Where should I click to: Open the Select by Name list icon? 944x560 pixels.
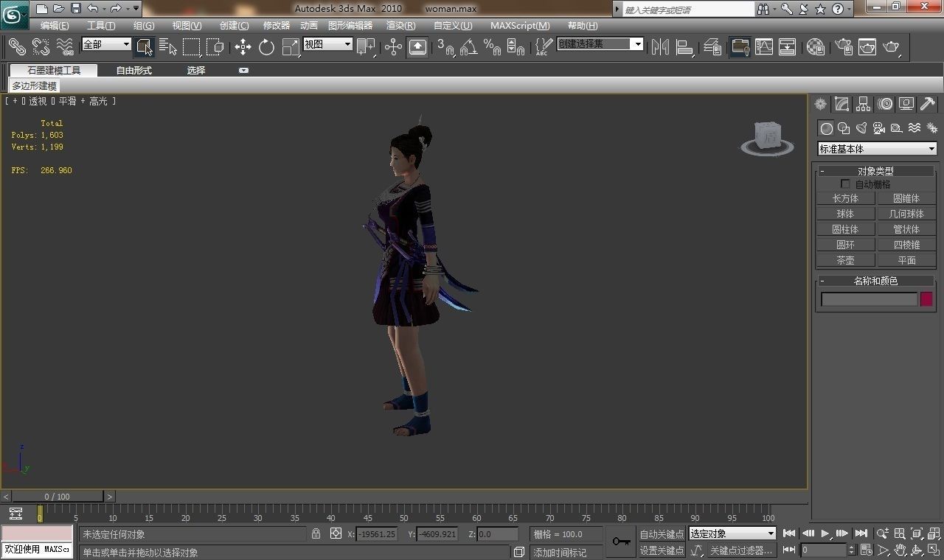click(x=168, y=47)
